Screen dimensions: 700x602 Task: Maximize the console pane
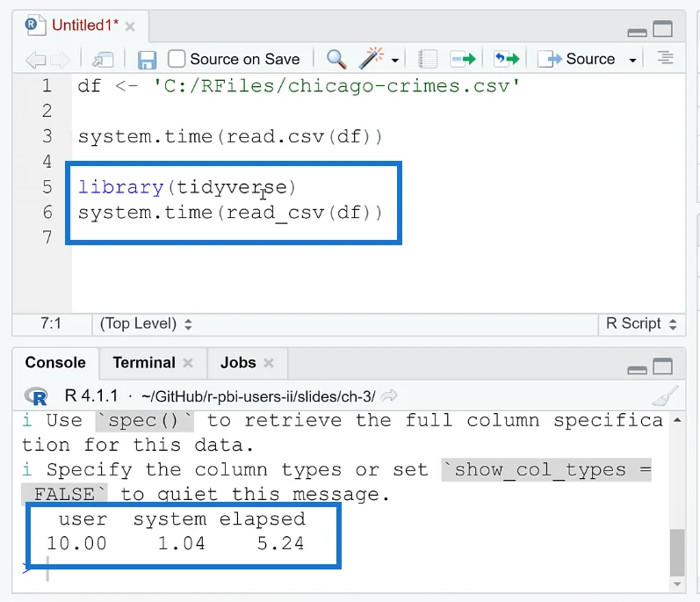coord(662,366)
